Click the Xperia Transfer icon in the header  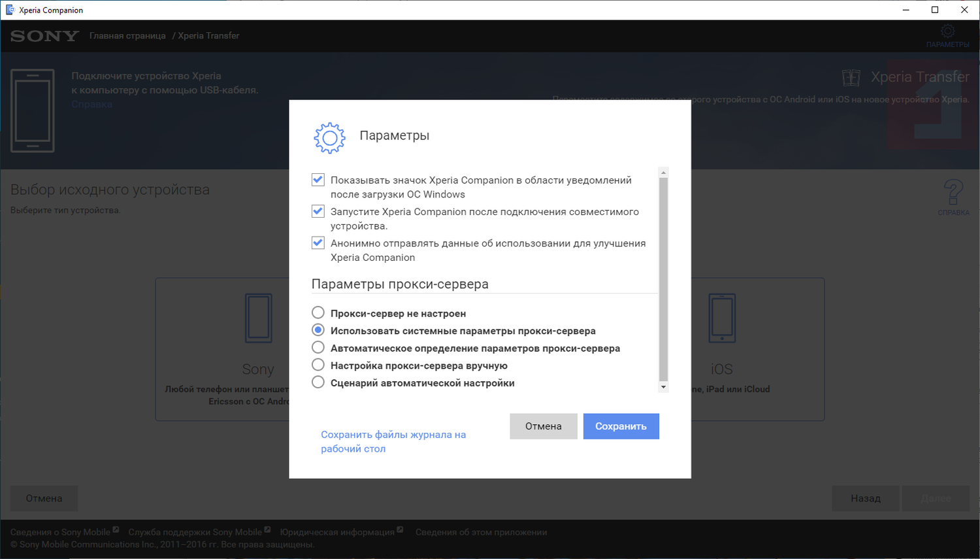[x=851, y=77]
